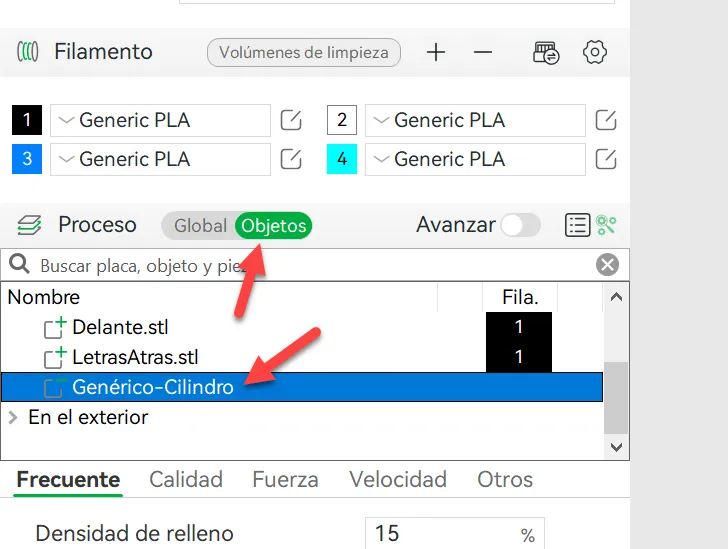The width and height of the screenshot is (728, 549).
Task: Select the Objetos process mode
Action: (x=273, y=226)
